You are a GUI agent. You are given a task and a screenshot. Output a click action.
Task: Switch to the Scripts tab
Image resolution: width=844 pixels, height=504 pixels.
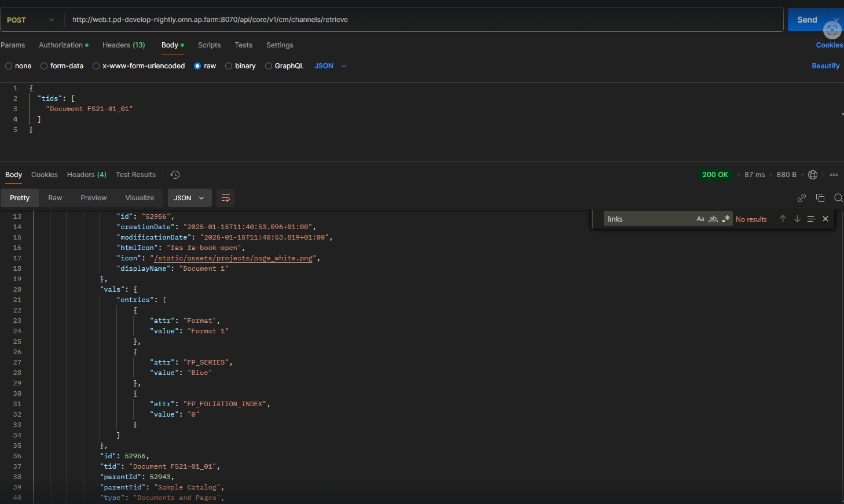point(209,45)
